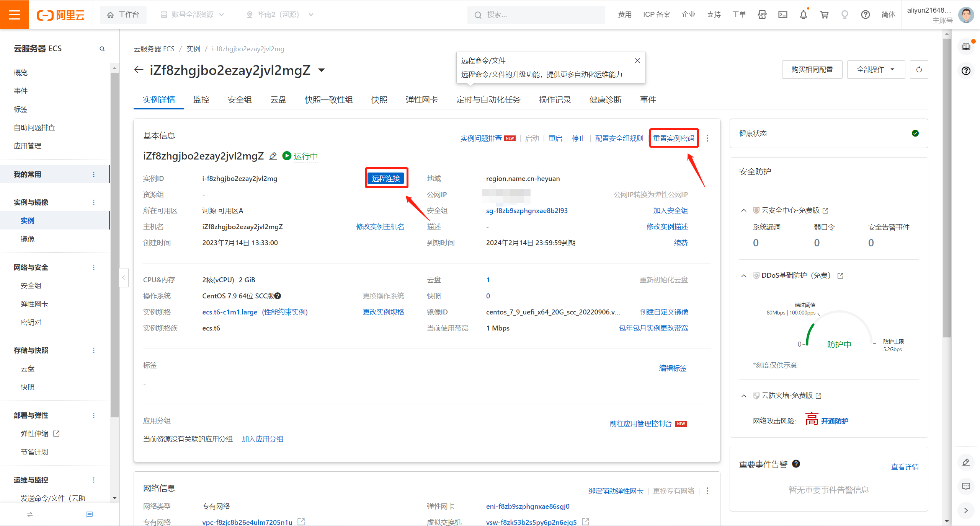The image size is (980, 526).
Task: Click the 重置实例密码 link
Action: [673, 138]
